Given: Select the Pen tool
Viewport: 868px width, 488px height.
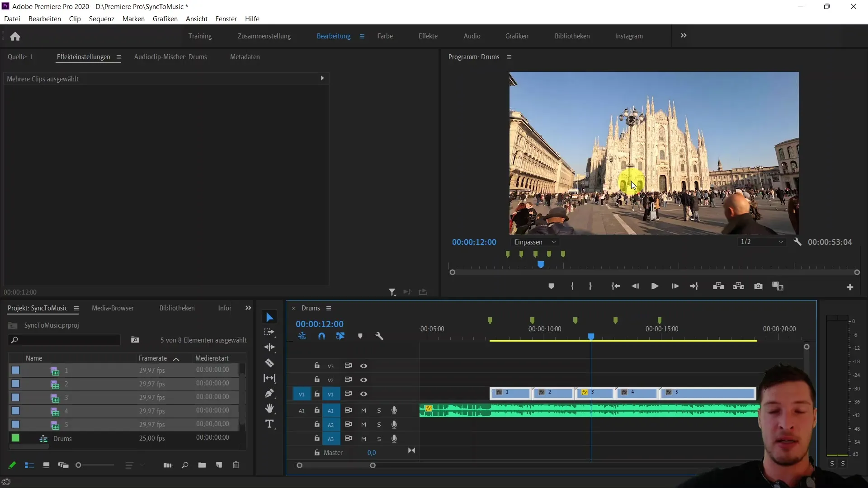Looking at the screenshot, I should 269,394.
